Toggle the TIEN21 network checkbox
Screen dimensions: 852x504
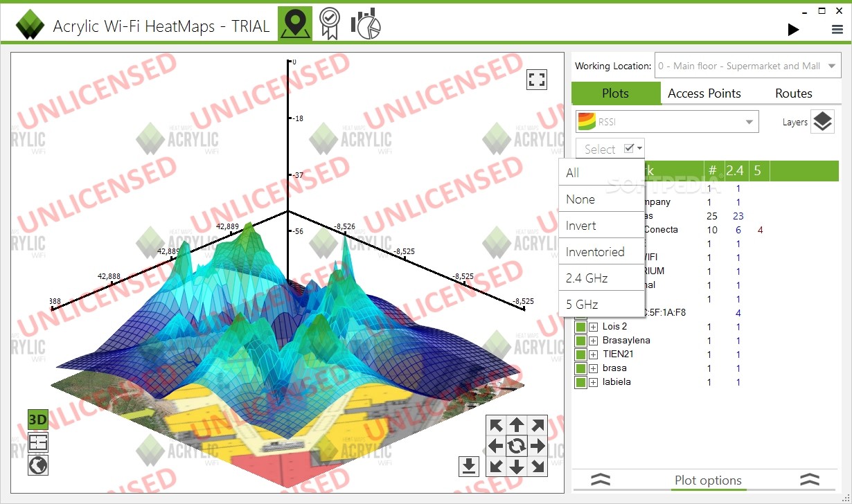[580, 354]
